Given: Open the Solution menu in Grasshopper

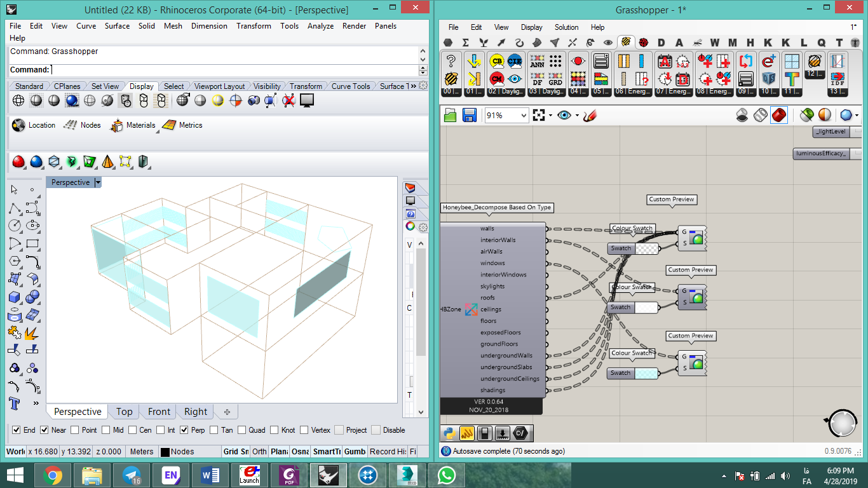Looking at the screenshot, I should 566,27.
